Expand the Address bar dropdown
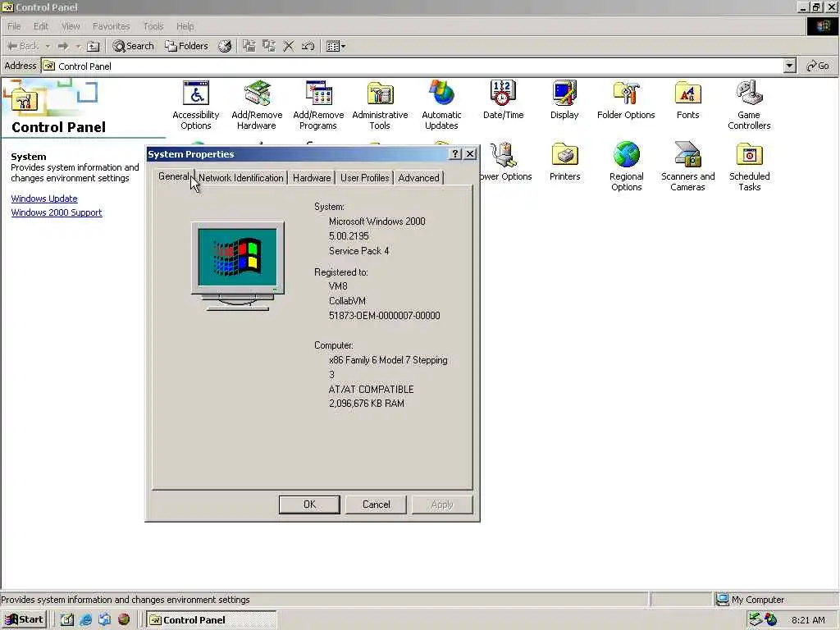Image resolution: width=840 pixels, height=630 pixels. [x=789, y=66]
